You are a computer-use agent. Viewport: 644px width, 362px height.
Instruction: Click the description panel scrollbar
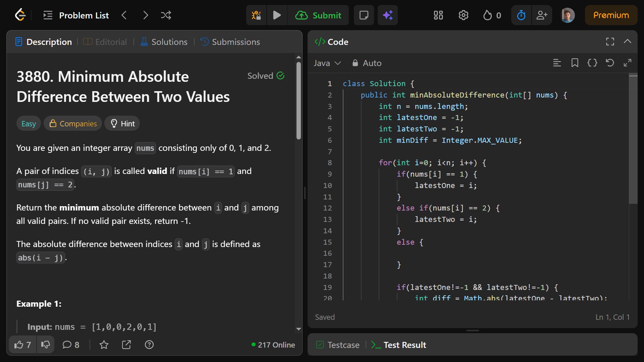point(299,101)
